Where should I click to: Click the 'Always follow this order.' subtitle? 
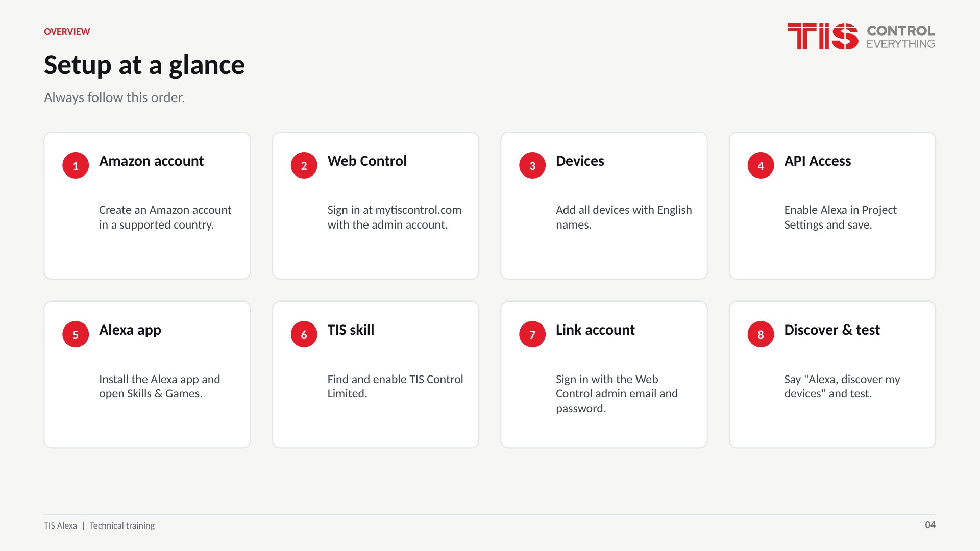[x=114, y=97]
